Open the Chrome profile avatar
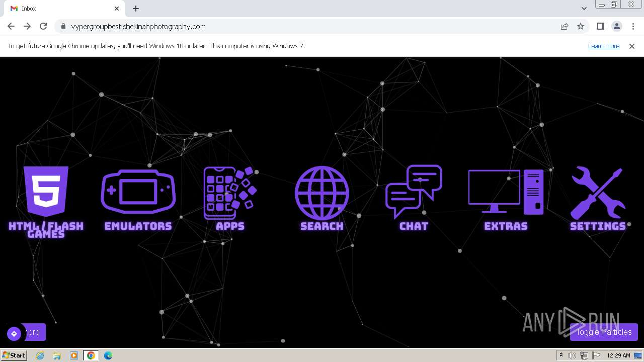This screenshot has width=644, height=362. click(616, 27)
